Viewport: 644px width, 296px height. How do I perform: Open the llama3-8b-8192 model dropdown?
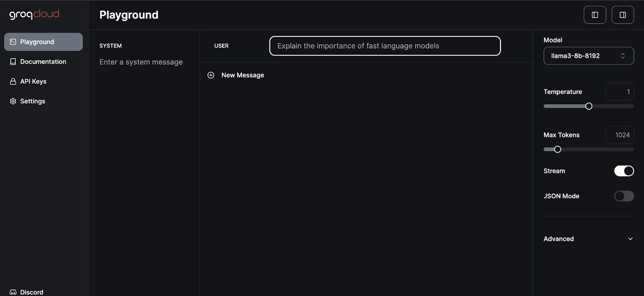tap(588, 56)
